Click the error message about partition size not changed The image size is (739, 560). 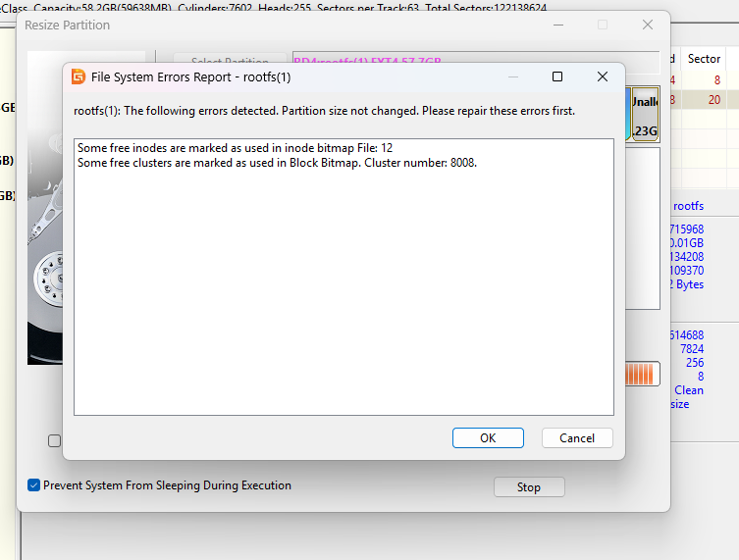pyautogui.click(x=324, y=111)
